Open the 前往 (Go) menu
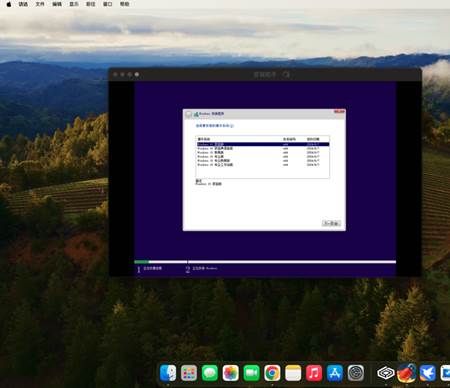Screen dimensions: 450x388 tap(91, 4)
